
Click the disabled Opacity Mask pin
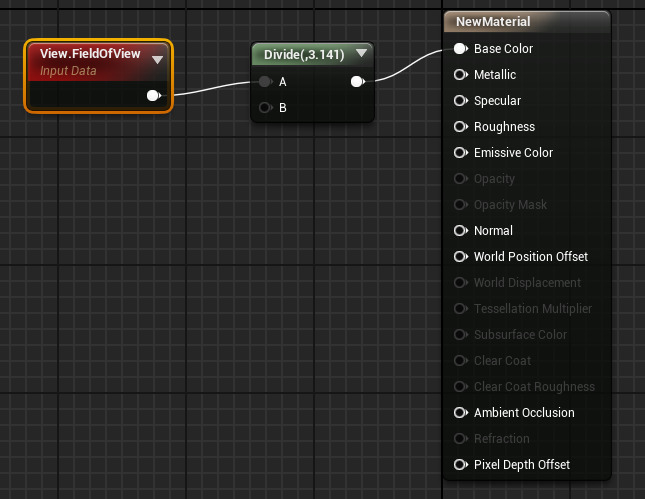[x=460, y=205]
